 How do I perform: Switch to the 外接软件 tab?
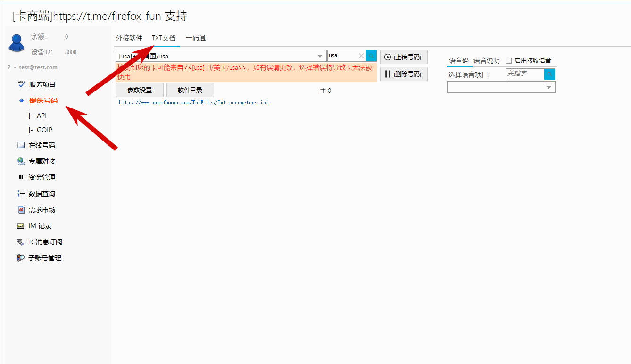(x=129, y=38)
